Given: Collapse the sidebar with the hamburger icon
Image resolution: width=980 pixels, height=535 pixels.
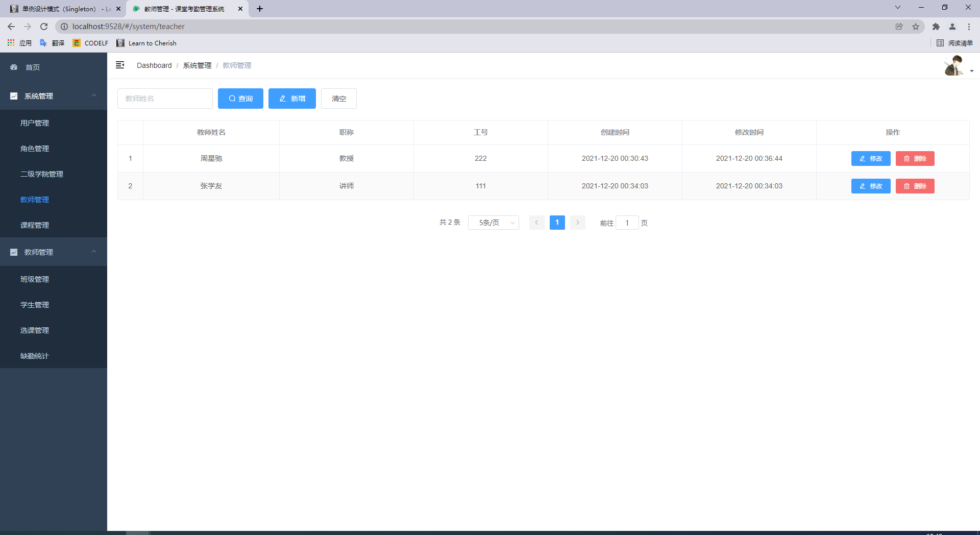Looking at the screenshot, I should pyautogui.click(x=120, y=65).
